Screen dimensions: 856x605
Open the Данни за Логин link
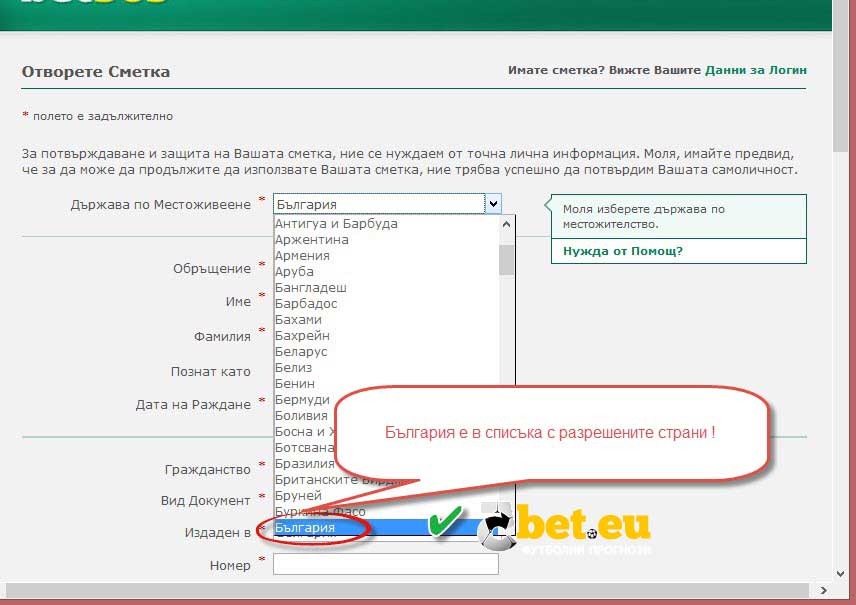pos(756,70)
